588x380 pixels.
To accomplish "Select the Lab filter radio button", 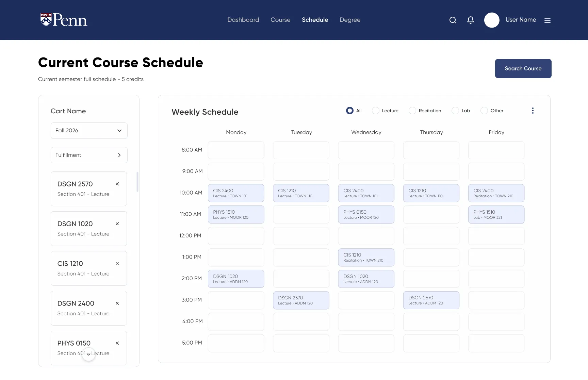I will point(455,111).
